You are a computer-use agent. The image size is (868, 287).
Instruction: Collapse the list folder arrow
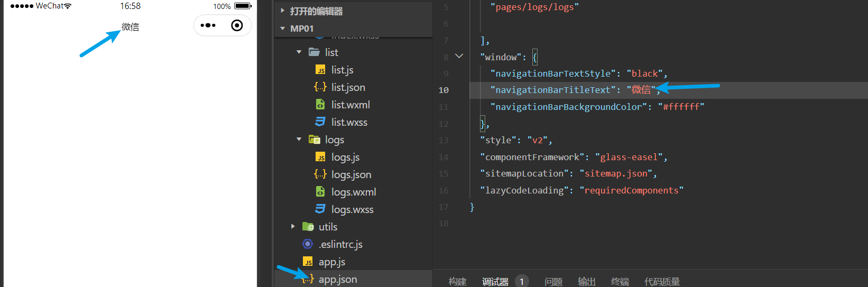click(x=299, y=52)
